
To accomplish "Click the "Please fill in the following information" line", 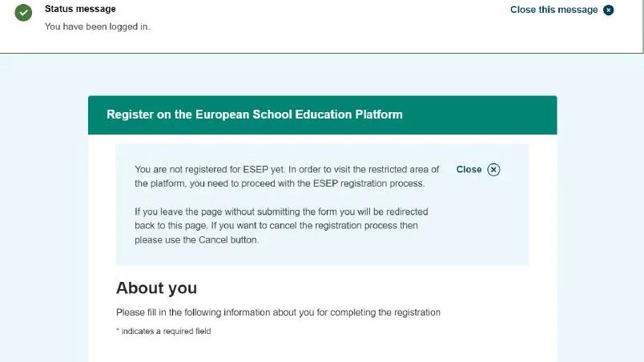I will 278,312.
